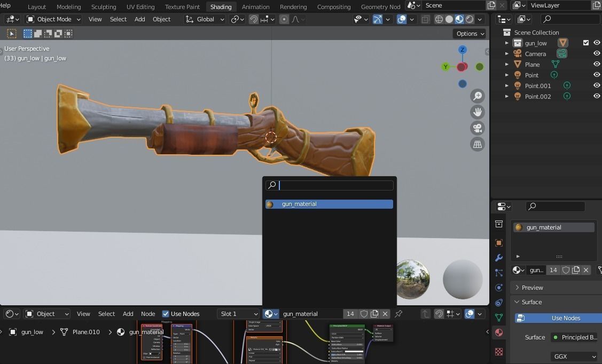Toggle proportional editing button

(x=284, y=19)
